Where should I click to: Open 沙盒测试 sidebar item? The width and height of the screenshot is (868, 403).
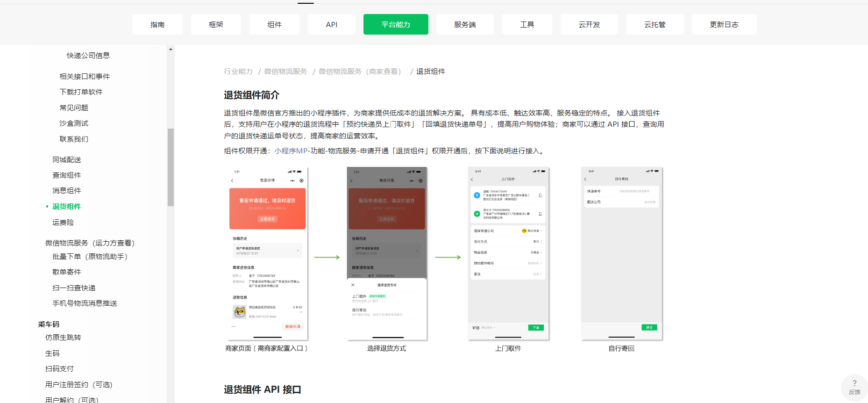pyautogui.click(x=74, y=123)
